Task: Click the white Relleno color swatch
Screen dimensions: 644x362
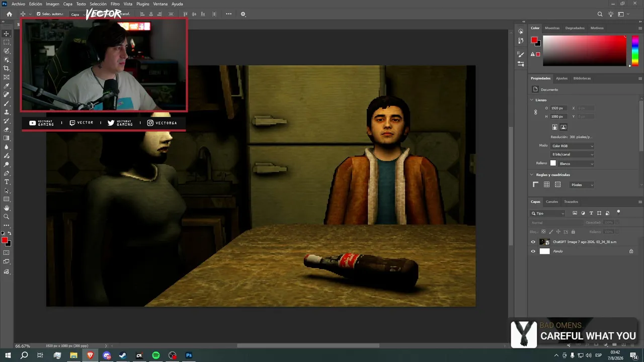Action: pos(553,163)
